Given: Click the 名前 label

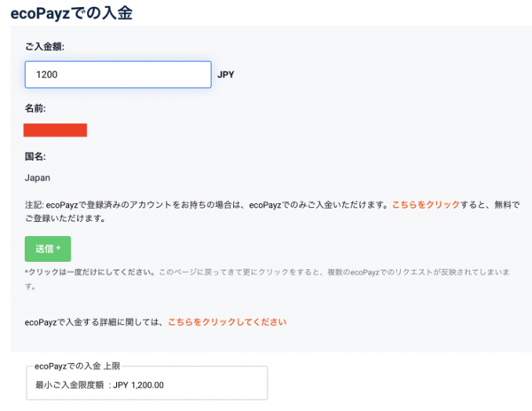Looking at the screenshot, I should click(x=35, y=108).
